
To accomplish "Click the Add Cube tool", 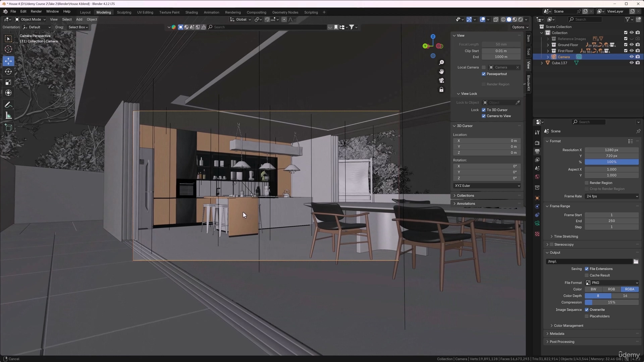I will tap(8, 128).
